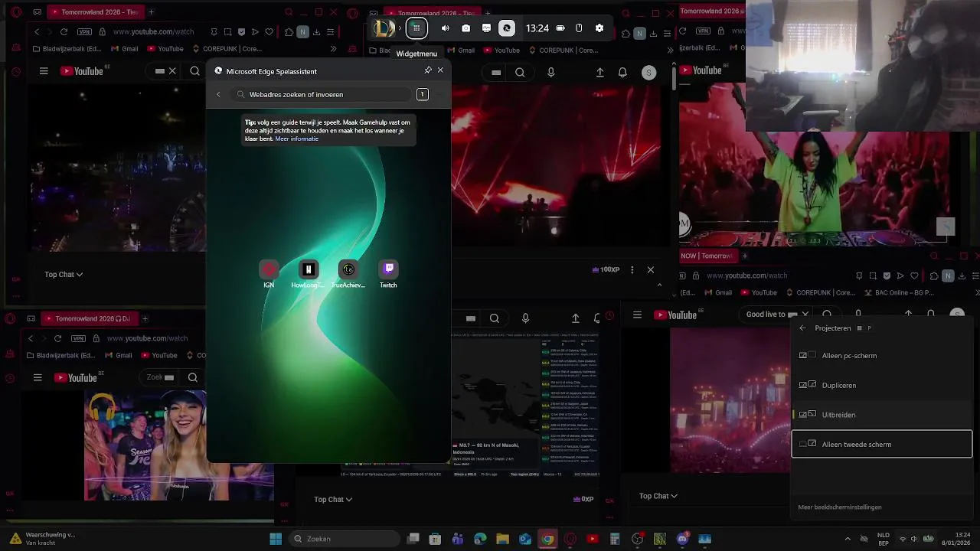
Task: Open the tab counter in Spelassistent
Action: coord(422,94)
